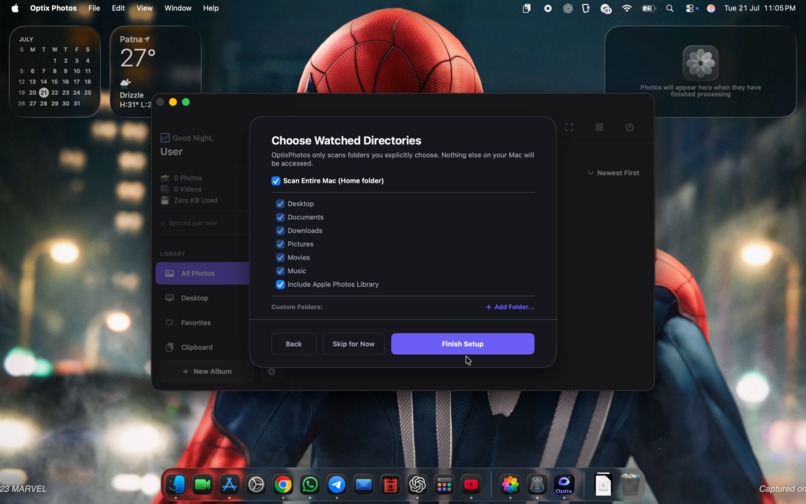Uncheck the Pictures folder checkbox

point(280,244)
